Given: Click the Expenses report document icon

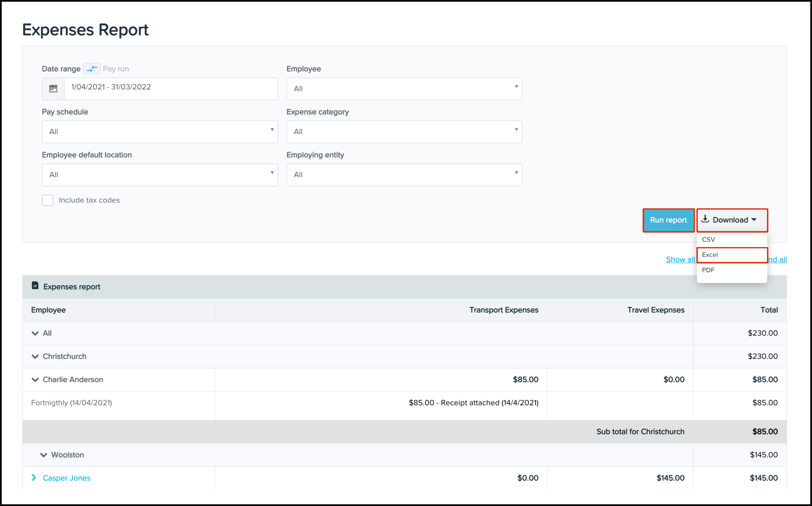Looking at the screenshot, I should pyautogui.click(x=35, y=286).
